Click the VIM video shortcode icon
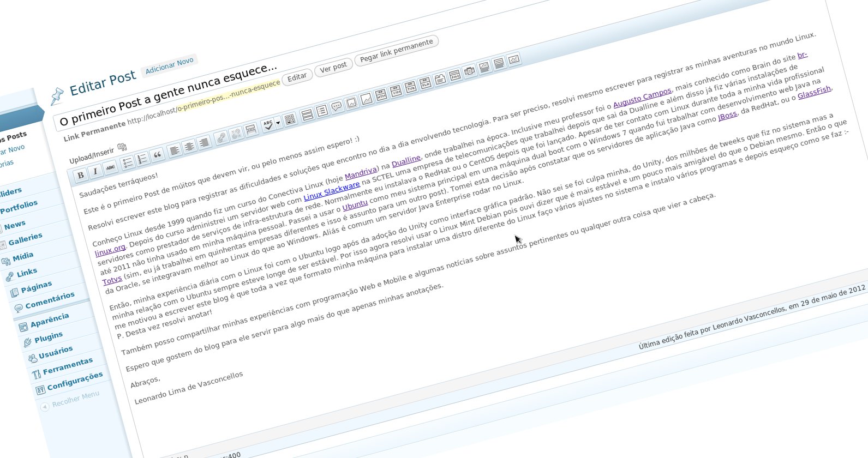The image size is (868, 458). 396,91
